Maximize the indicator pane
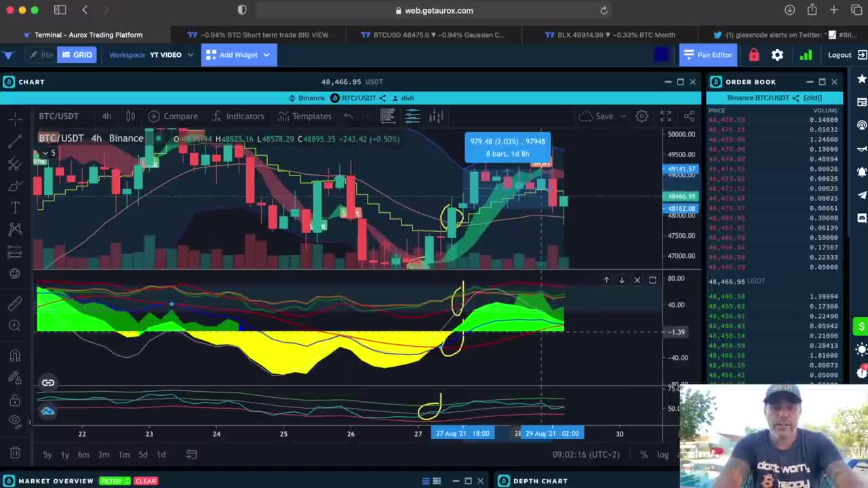 coord(652,280)
